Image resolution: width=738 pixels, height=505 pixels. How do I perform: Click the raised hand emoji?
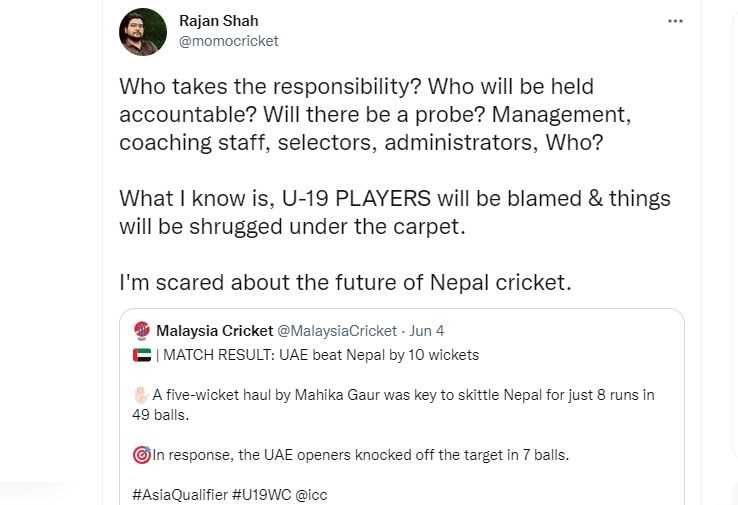click(141, 395)
